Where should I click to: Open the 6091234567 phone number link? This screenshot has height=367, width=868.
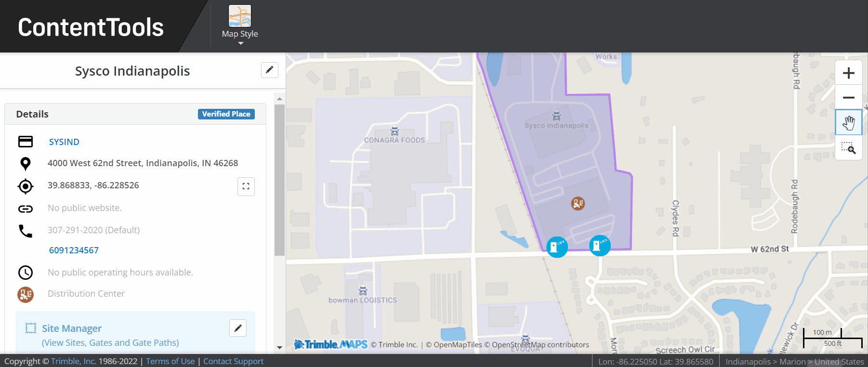coord(74,250)
